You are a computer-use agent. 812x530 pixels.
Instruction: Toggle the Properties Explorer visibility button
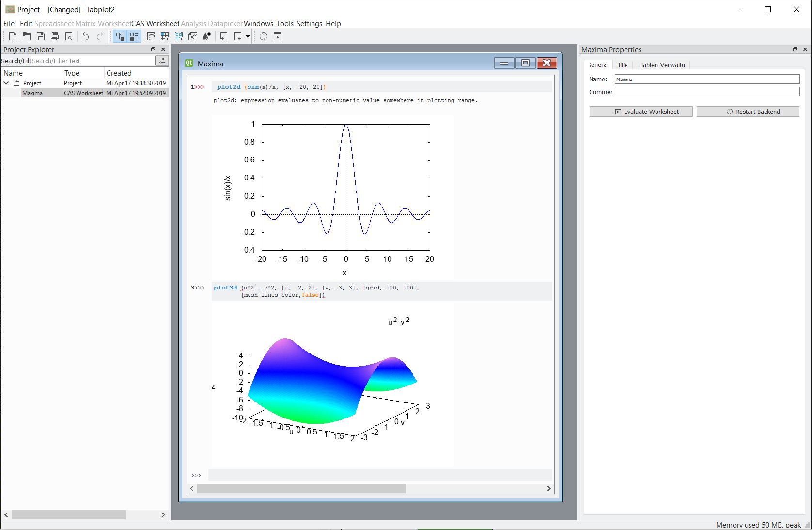(x=134, y=36)
